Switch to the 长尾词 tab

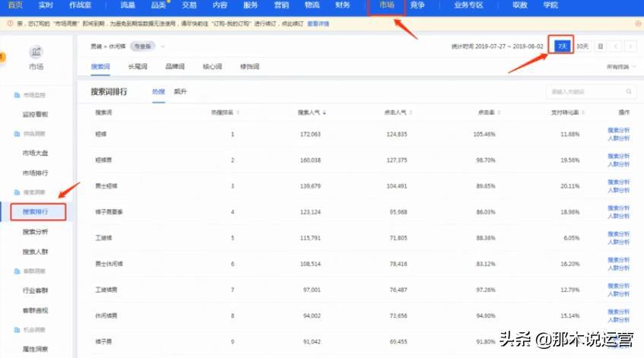(138, 67)
